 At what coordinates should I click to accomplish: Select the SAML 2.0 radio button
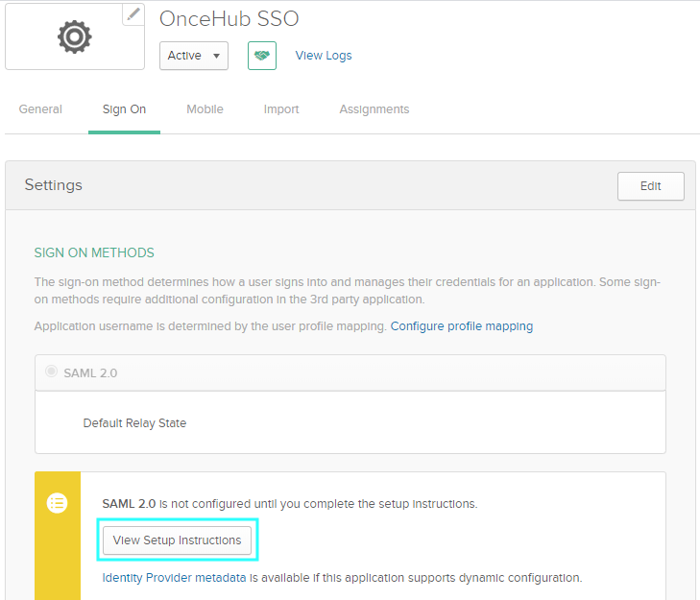click(x=51, y=372)
